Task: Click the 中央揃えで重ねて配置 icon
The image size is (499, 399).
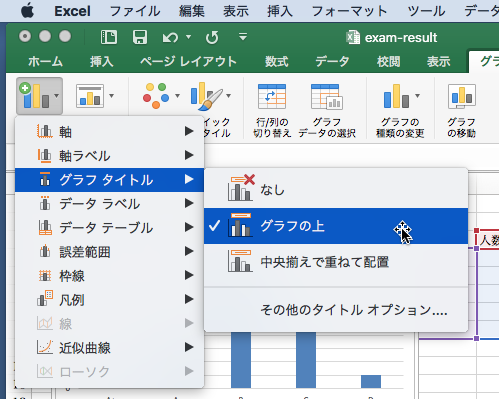Action: 240,261
